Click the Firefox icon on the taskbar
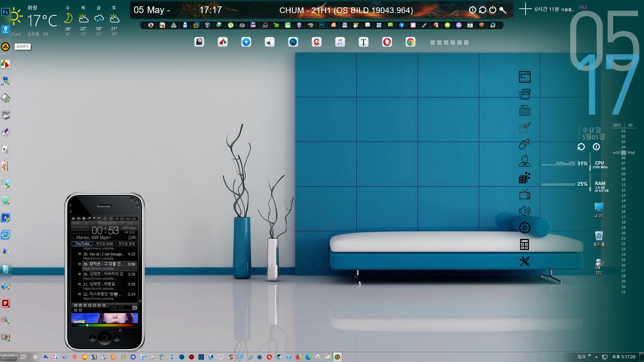The width and height of the screenshot is (644, 362). [x=298, y=357]
